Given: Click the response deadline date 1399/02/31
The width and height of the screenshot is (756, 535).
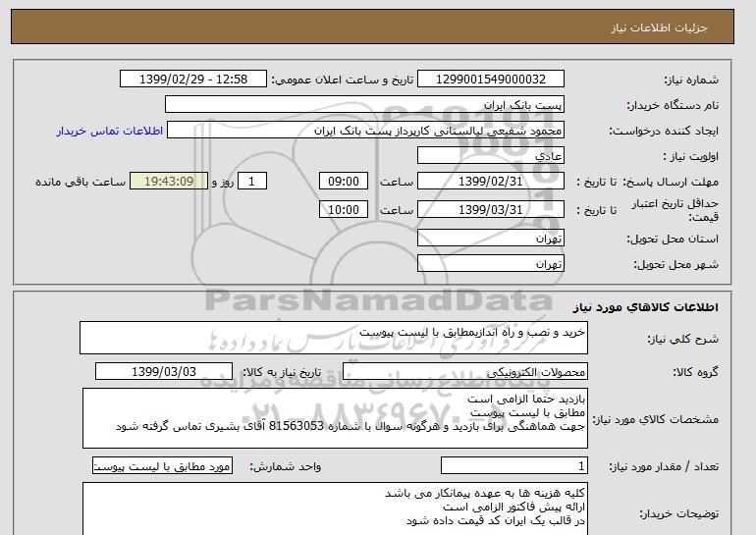Looking at the screenshot, I should [x=490, y=182].
